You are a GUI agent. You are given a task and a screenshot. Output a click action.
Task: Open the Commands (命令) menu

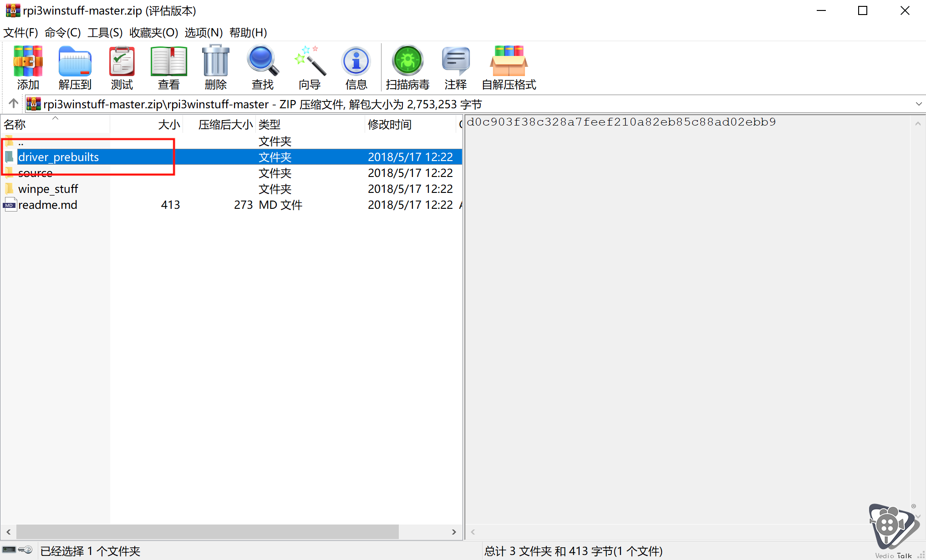[63, 33]
